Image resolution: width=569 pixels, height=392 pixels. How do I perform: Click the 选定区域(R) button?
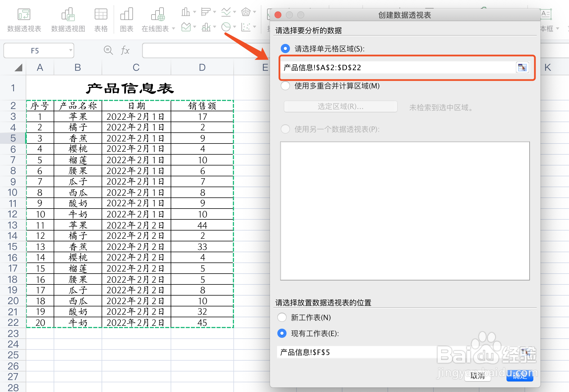[340, 107]
